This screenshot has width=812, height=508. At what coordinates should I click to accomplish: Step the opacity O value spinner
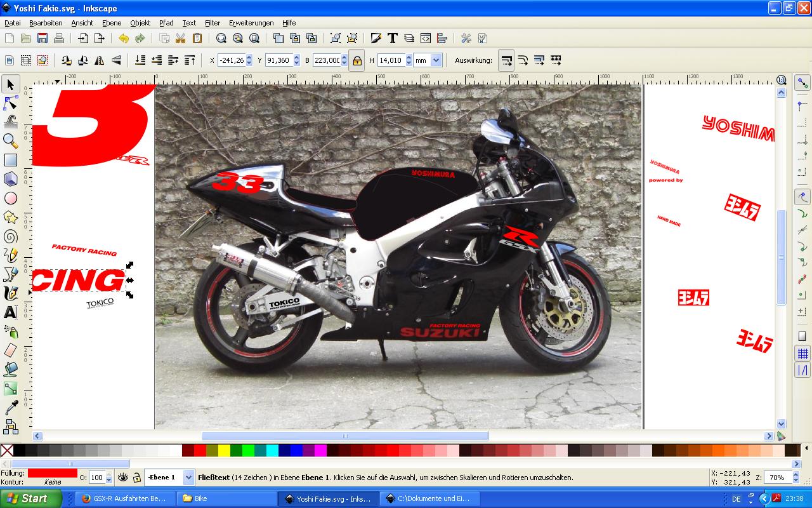click(x=110, y=477)
